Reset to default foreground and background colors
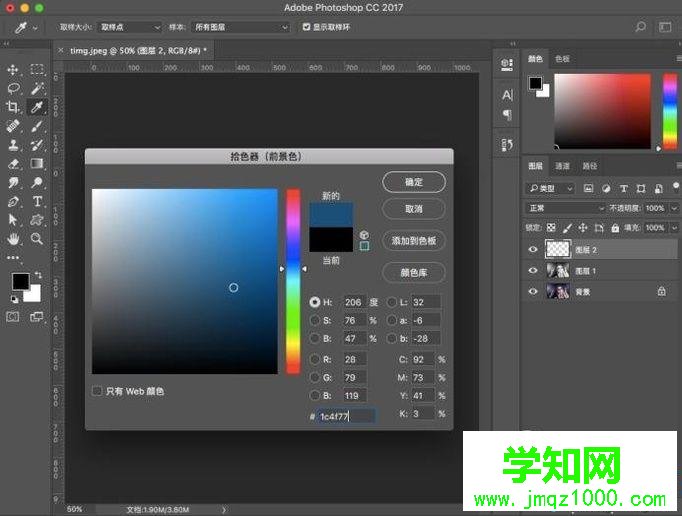This screenshot has width=682, height=516. tap(14, 299)
